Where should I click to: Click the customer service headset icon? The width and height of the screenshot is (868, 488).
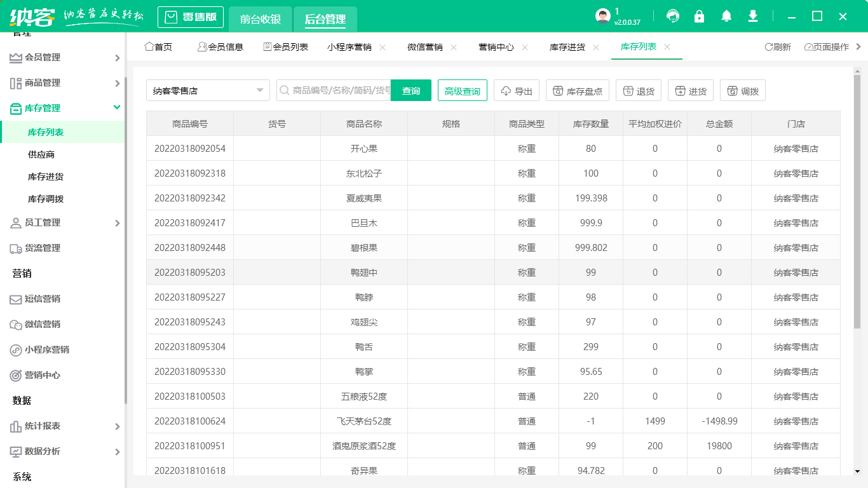pos(673,17)
